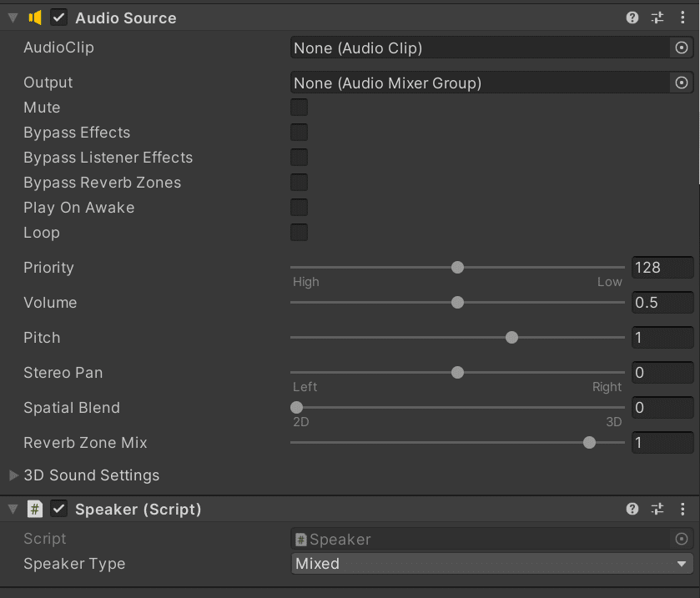This screenshot has height=598, width=700.
Task: Expand the 3D Sound Settings section
Action: click(13, 475)
